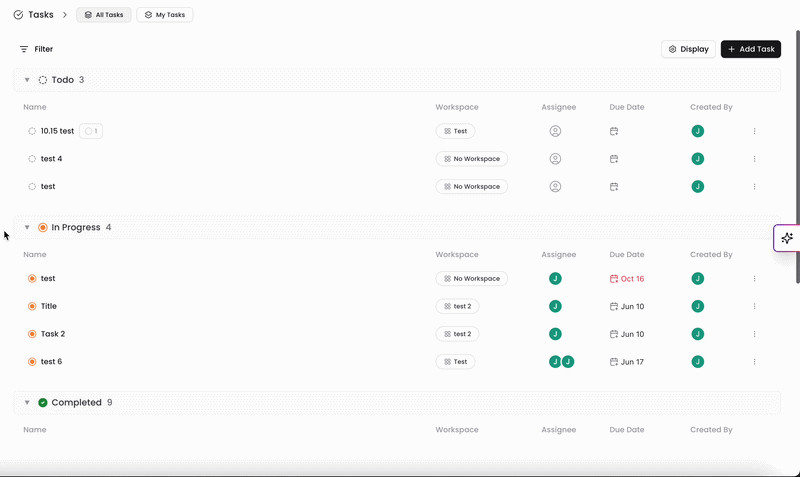The width and height of the screenshot is (800, 477).
Task: Toggle status circle of 10.15 test task
Action: pos(32,131)
